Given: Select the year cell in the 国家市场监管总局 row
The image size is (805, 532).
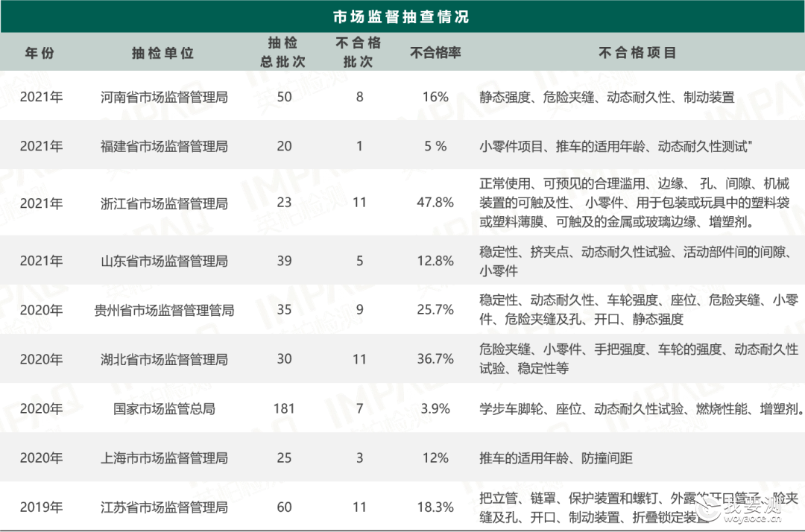Looking at the screenshot, I should [x=41, y=408].
